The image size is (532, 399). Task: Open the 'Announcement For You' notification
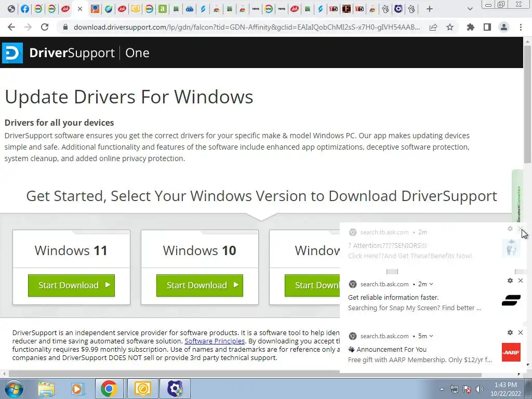pyautogui.click(x=420, y=354)
